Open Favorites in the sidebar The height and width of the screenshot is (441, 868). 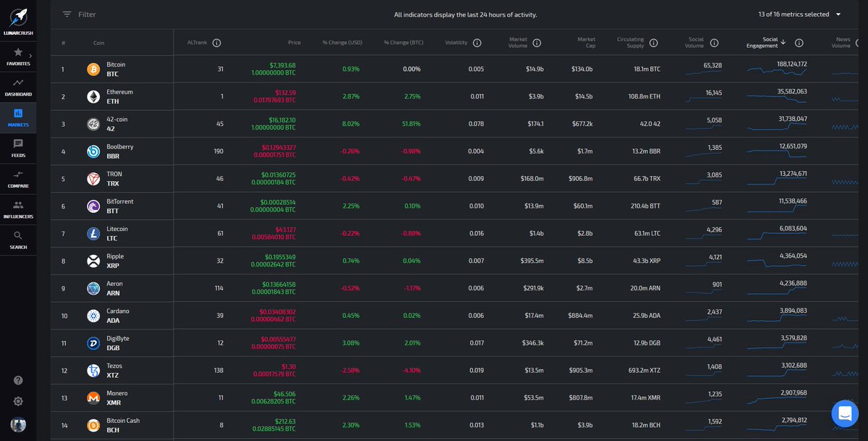coord(18,56)
